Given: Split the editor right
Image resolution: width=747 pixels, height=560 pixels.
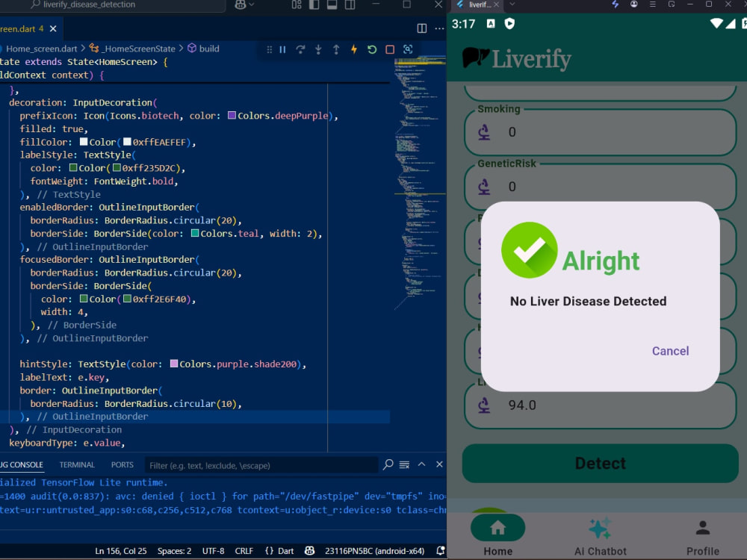Looking at the screenshot, I should pyautogui.click(x=421, y=28).
